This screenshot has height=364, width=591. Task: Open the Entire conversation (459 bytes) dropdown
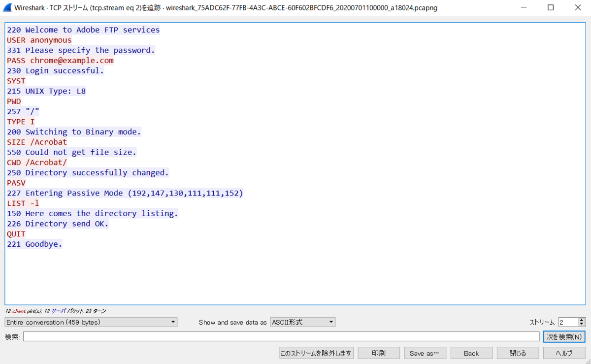(91, 322)
